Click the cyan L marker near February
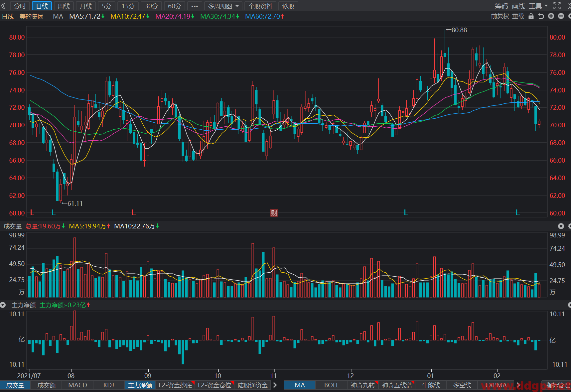This screenshot has width=571, height=392. 518,212
